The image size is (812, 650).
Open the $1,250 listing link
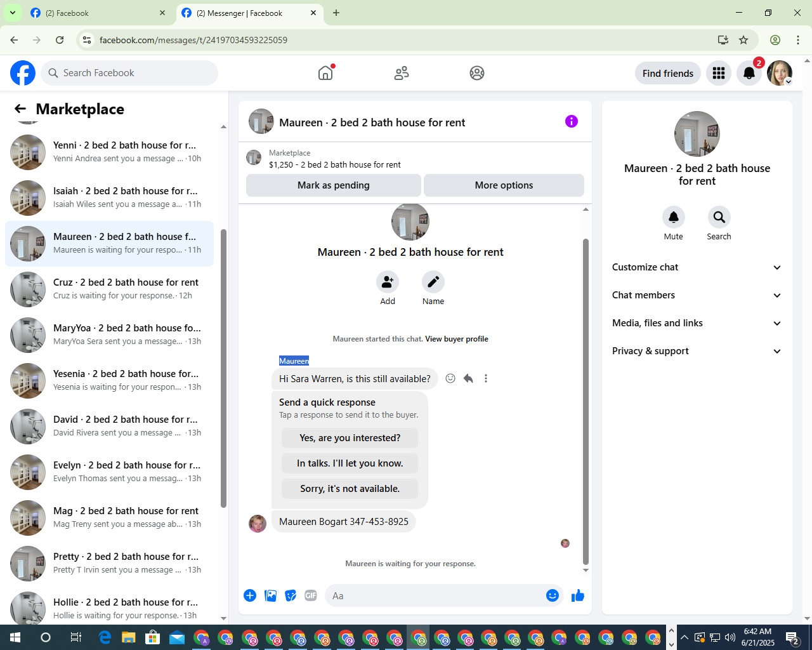pyautogui.click(x=335, y=164)
